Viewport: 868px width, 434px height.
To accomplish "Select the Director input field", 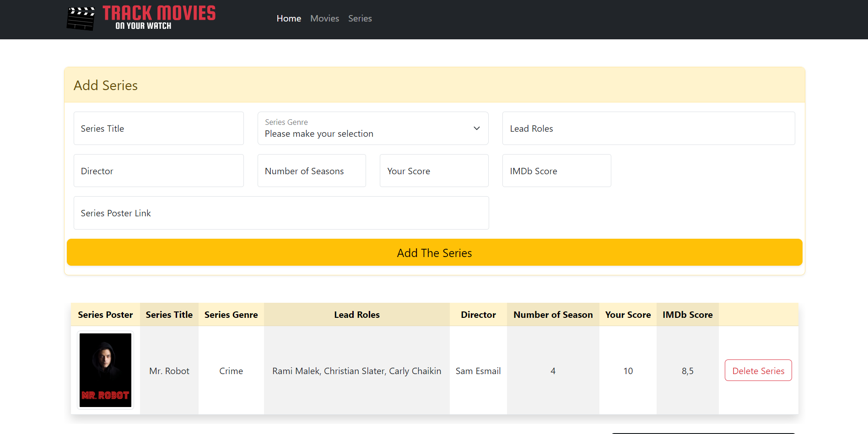I will point(158,171).
